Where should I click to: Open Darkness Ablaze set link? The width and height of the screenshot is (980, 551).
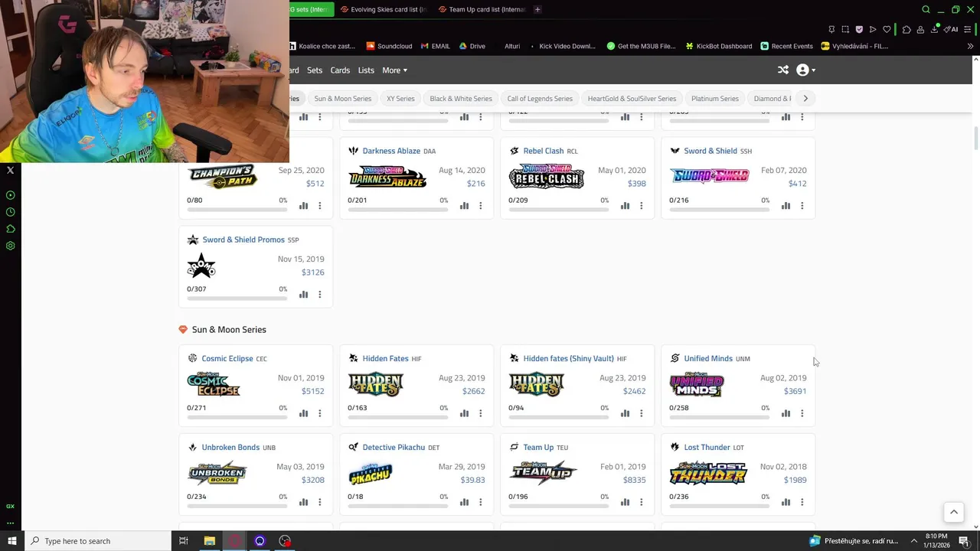(x=391, y=152)
